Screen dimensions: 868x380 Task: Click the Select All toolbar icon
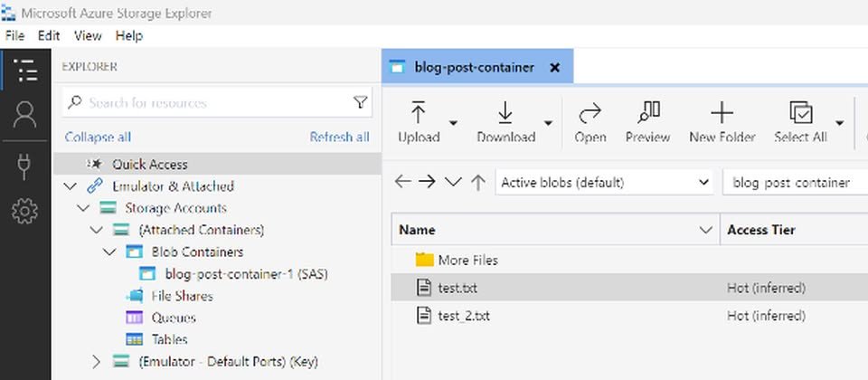(x=801, y=112)
